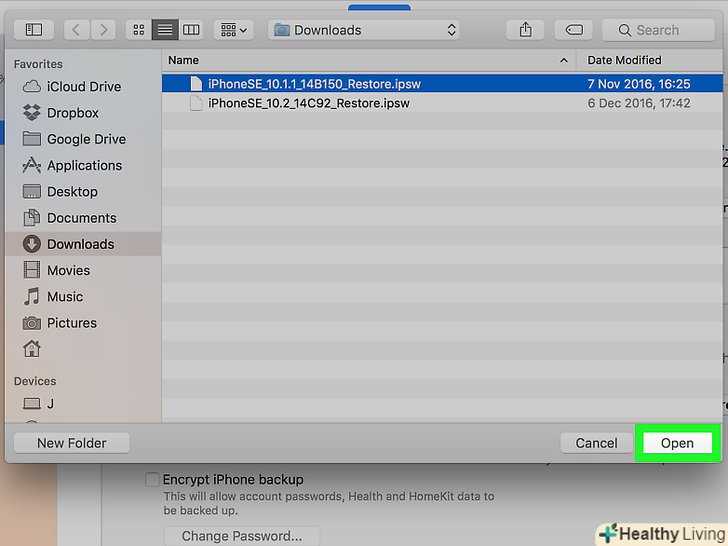The height and width of the screenshot is (546, 728).
Task: Click file icon of iPhoneSE_10.1.1 restore file
Action: pyautogui.click(x=196, y=84)
